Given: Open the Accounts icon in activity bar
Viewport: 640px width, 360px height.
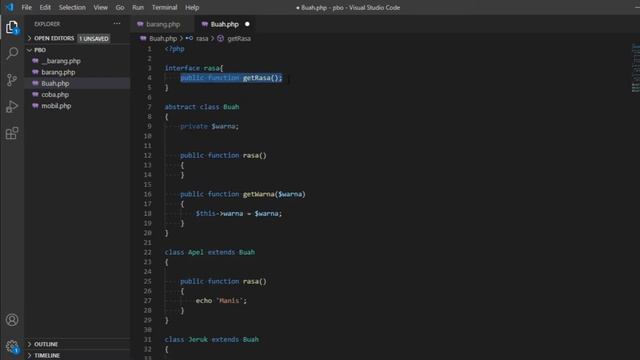Looking at the screenshot, I should click(x=12, y=320).
